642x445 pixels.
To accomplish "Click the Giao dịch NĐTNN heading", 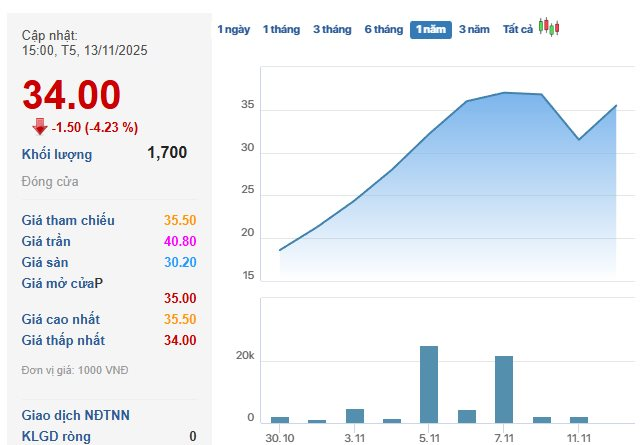I will point(76,415).
